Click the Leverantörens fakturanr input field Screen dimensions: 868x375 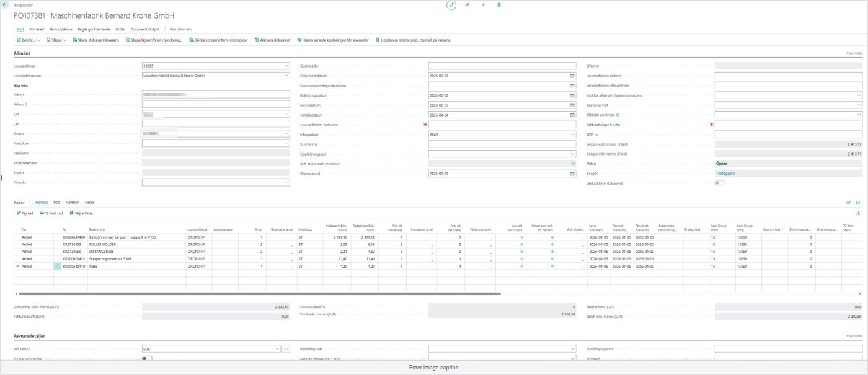[x=502, y=125]
